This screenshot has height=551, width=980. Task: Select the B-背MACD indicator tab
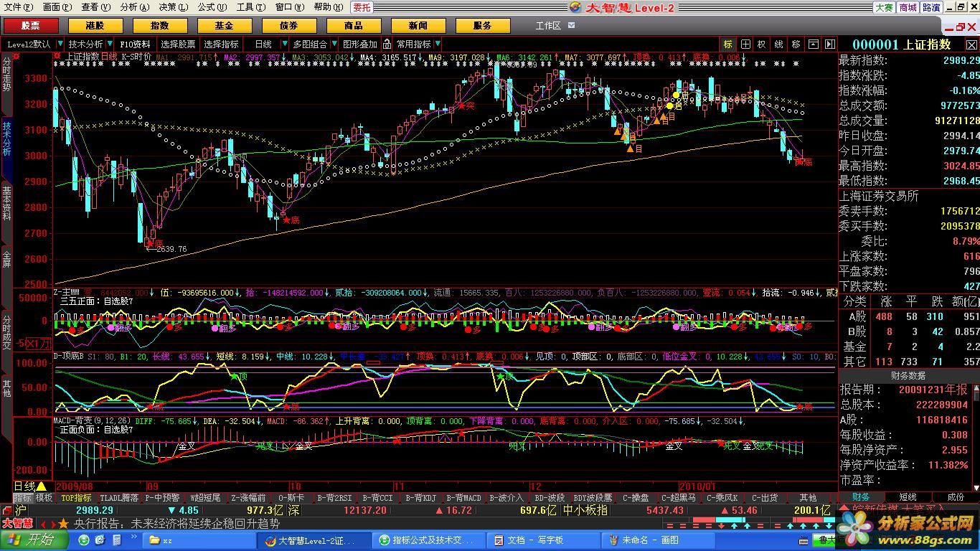pos(464,497)
